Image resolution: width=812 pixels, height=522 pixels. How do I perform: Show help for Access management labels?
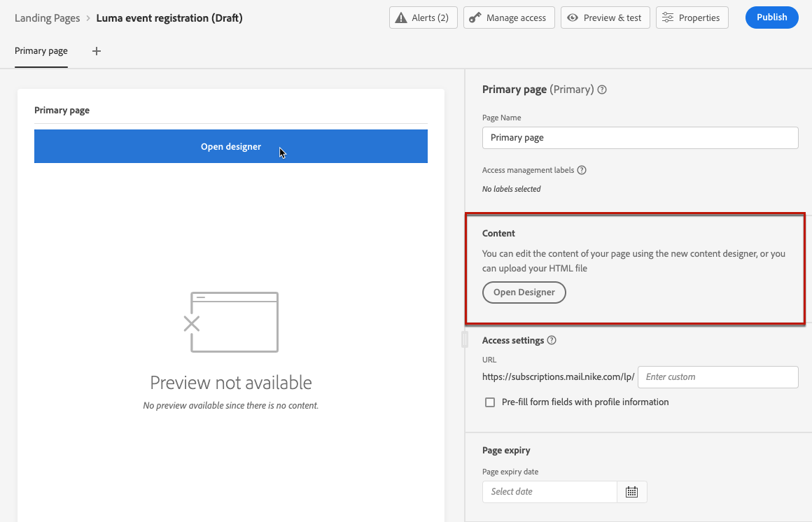click(582, 170)
